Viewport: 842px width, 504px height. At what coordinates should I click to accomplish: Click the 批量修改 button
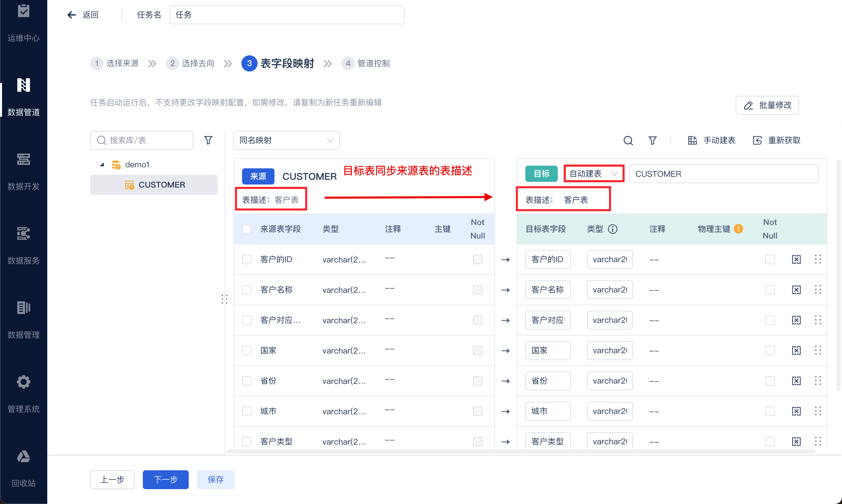pos(767,105)
